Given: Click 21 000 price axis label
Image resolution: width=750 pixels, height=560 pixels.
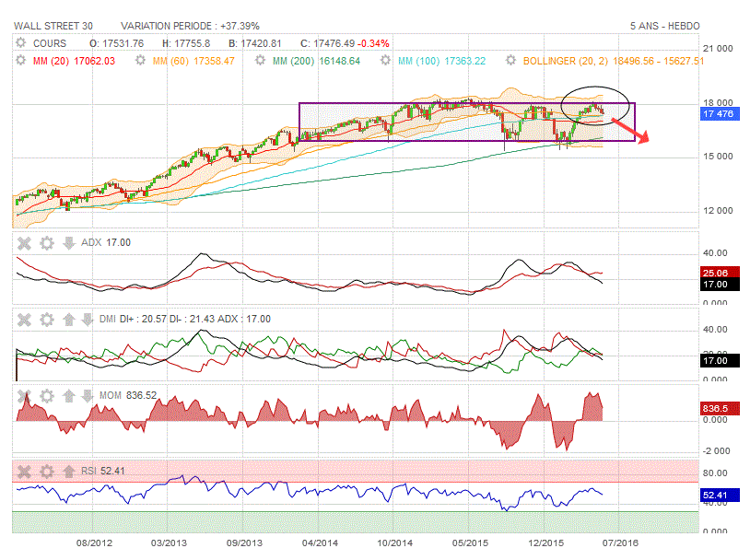Looking at the screenshot, I should pyautogui.click(x=718, y=48).
